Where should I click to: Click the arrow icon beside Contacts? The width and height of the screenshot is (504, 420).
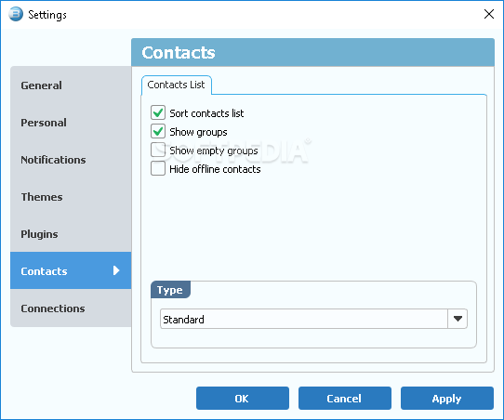116,270
